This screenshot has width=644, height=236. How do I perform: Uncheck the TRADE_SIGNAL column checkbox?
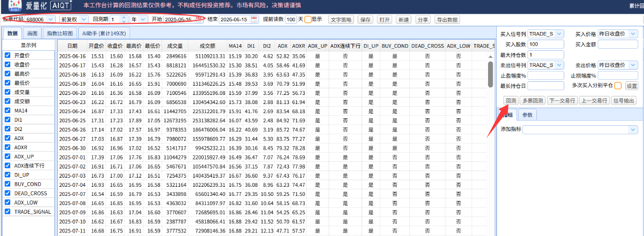tap(8, 211)
